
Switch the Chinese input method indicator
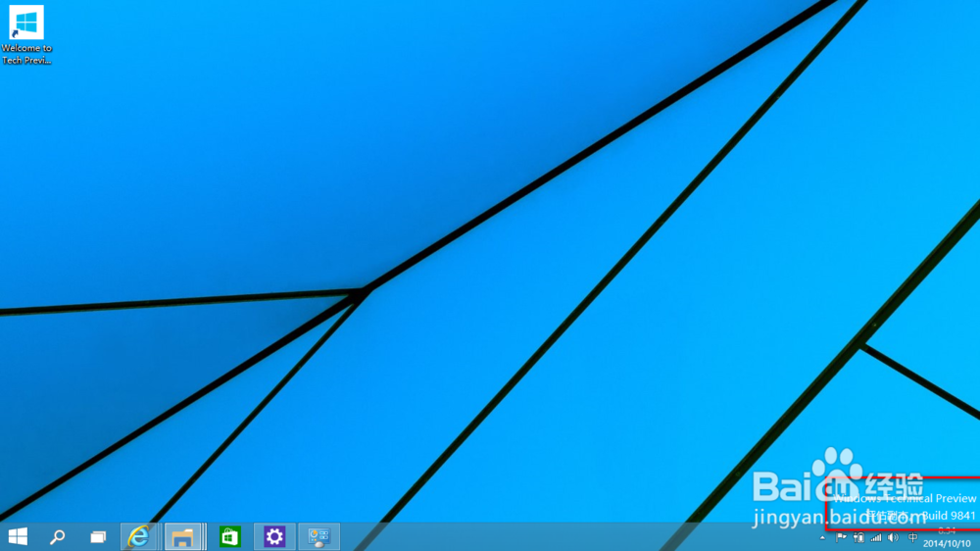point(912,537)
